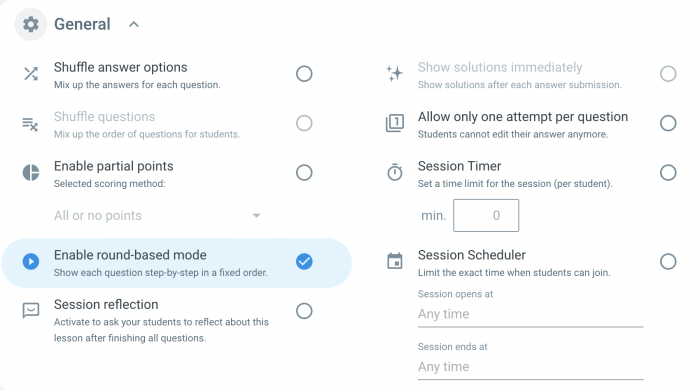Collapse the General section chevron

coord(133,25)
